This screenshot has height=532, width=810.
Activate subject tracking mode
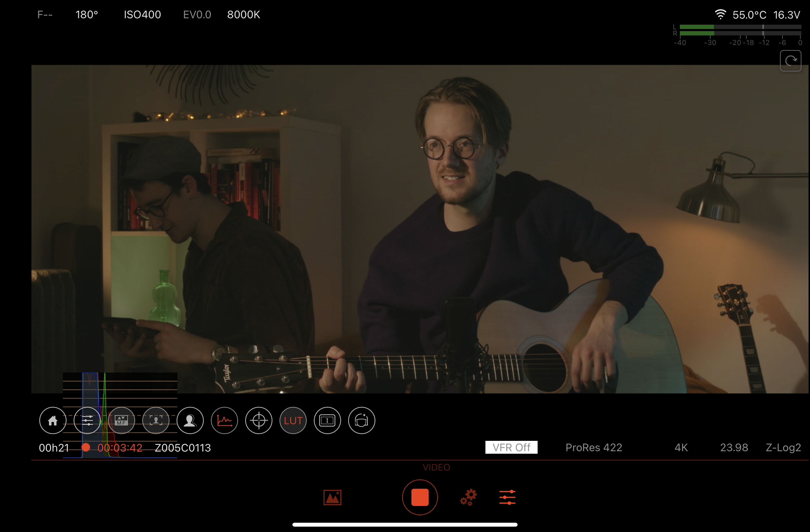click(190, 421)
